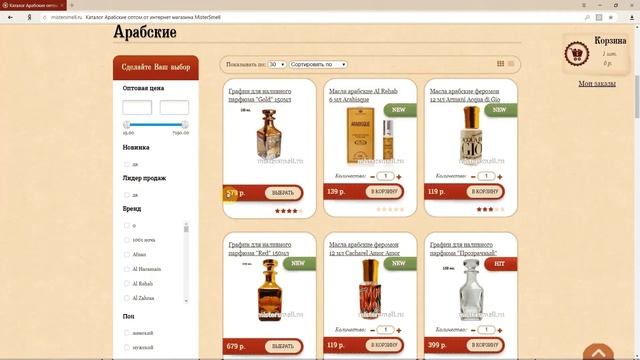Increase quantity for Cacharel Amor Amor oil
This screenshot has height=360, width=640.
399,330
